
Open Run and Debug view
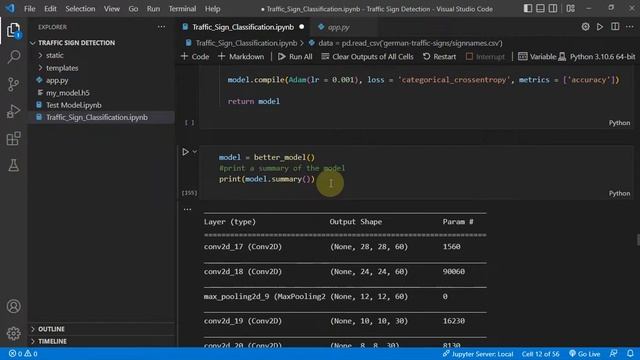point(13,111)
